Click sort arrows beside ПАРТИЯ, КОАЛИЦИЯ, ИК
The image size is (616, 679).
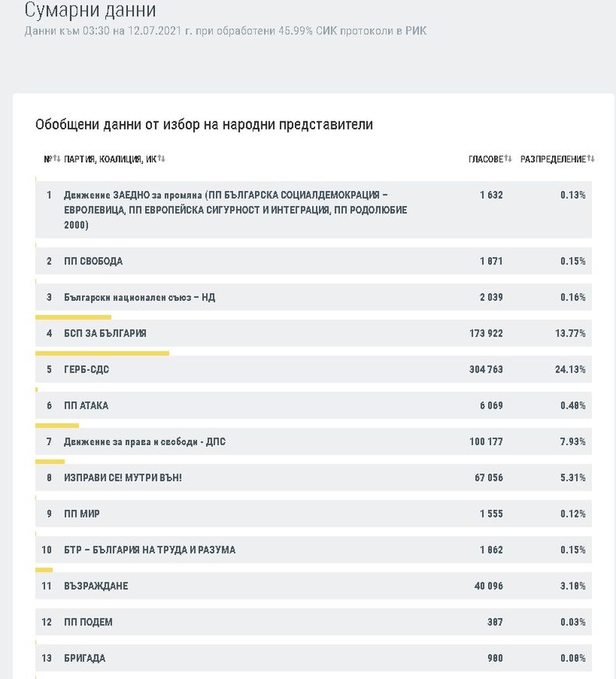pos(161,159)
